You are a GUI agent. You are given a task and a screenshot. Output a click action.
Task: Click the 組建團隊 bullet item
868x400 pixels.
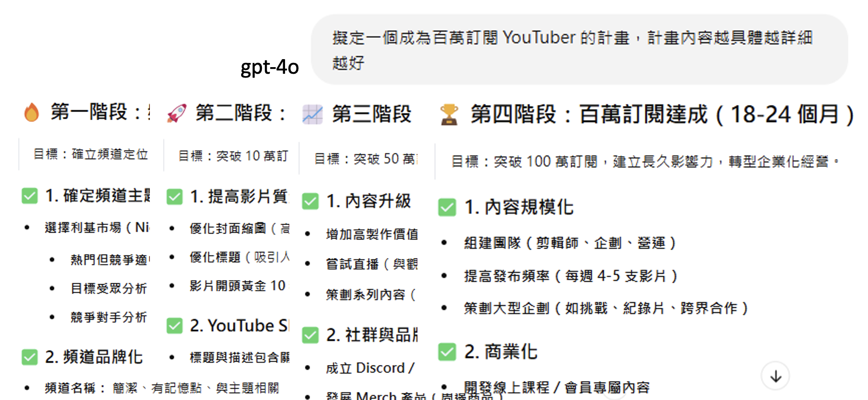(x=570, y=243)
